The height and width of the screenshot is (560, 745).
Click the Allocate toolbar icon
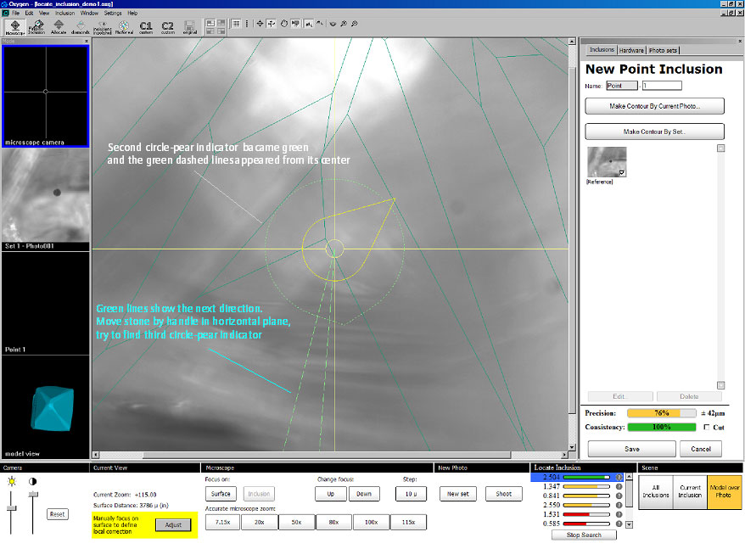tap(58, 26)
